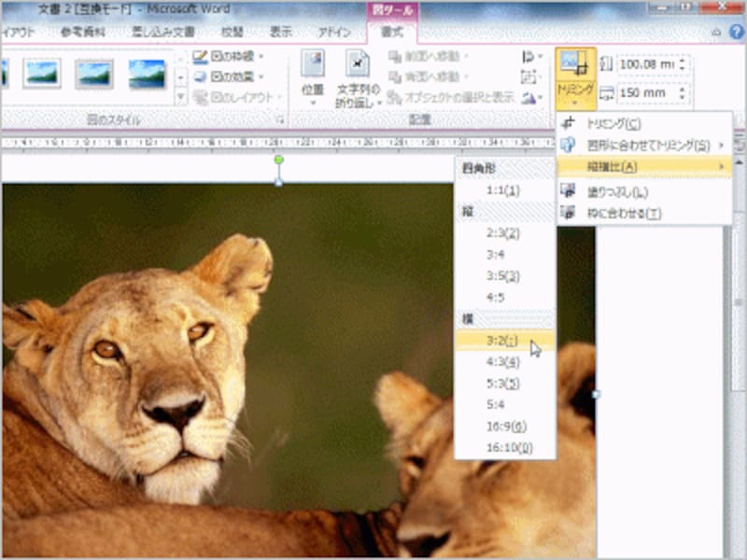Click the shape width field showing 150 mm

click(x=648, y=92)
